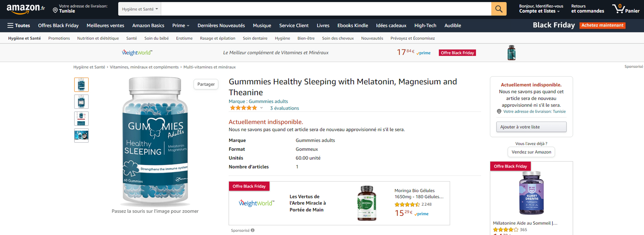Open the Toutes hamburger menu
This screenshot has width=644, height=235.
coord(19,26)
